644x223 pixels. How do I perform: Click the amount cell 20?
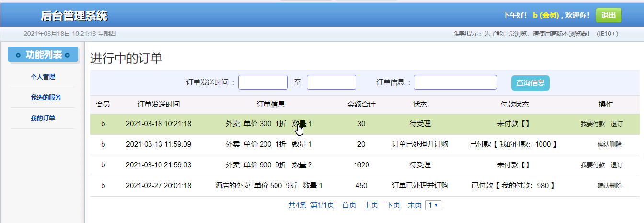(x=361, y=144)
